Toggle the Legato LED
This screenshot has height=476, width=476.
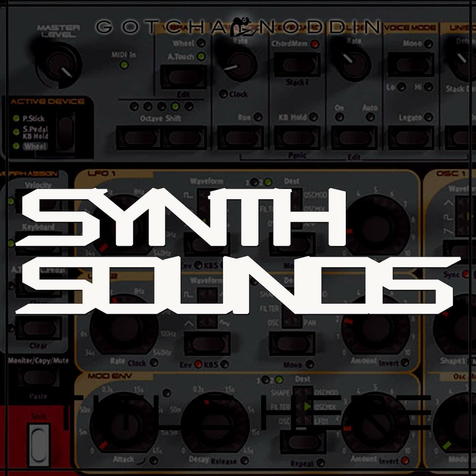(x=428, y=117)
